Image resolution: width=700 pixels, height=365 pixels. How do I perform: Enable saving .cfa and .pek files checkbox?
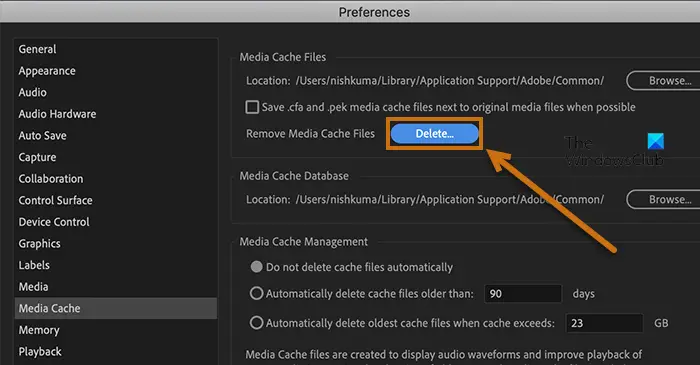(252, 107)
